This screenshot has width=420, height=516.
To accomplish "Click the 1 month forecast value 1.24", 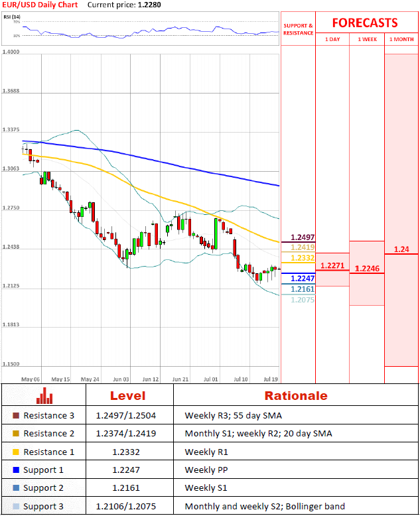I will pos(401,249).
